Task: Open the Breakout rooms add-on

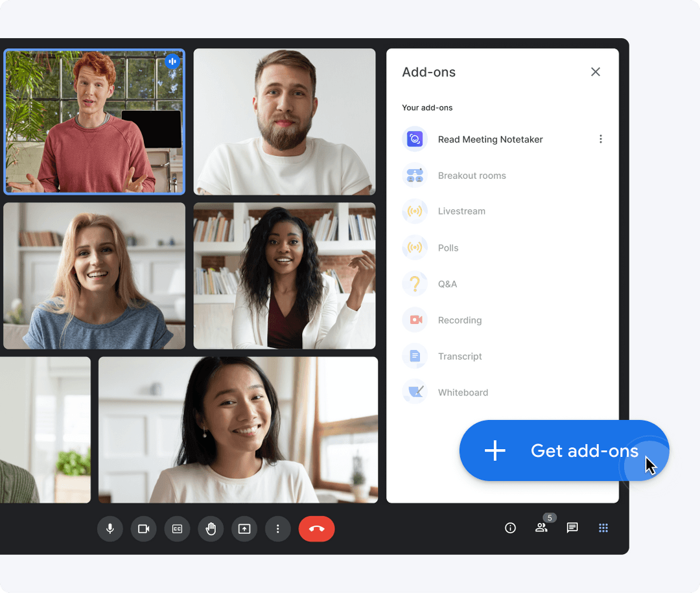Action: click(472, 175)
